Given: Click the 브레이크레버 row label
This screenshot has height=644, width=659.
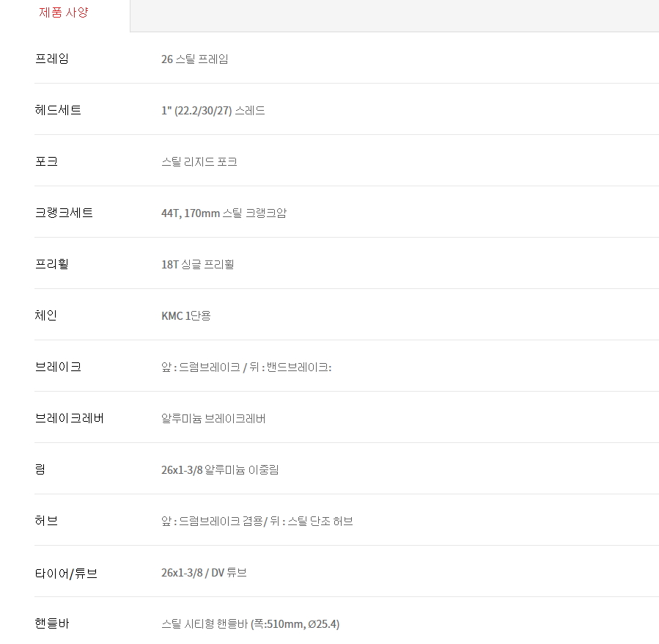Looking at the screenshot, I should coord(70,418).
